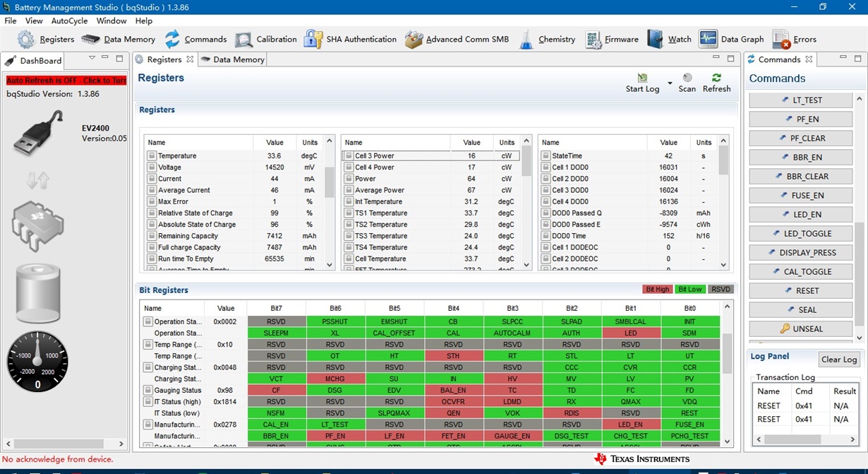Send the LT_TEST command
Screen dimensions: 868x474
point(800,100)
